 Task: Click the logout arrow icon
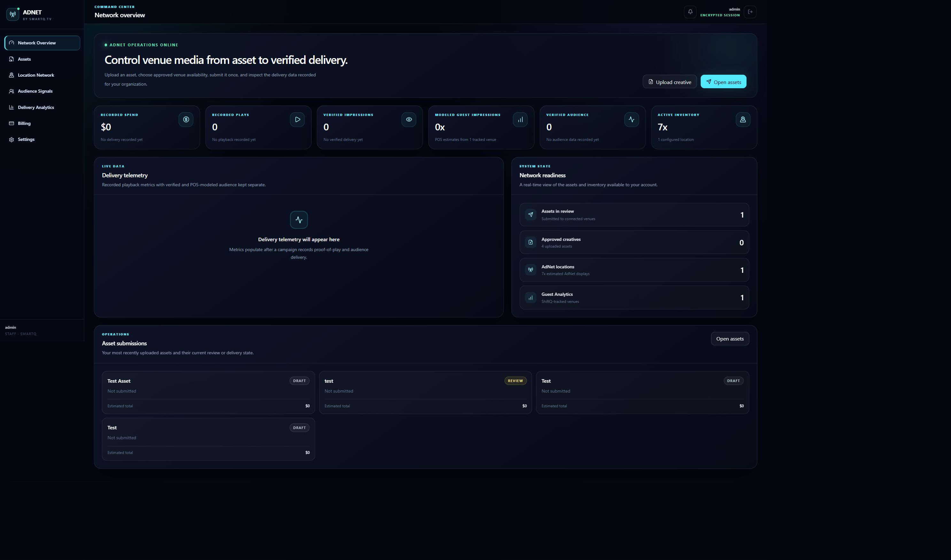(x=750, y=12)
